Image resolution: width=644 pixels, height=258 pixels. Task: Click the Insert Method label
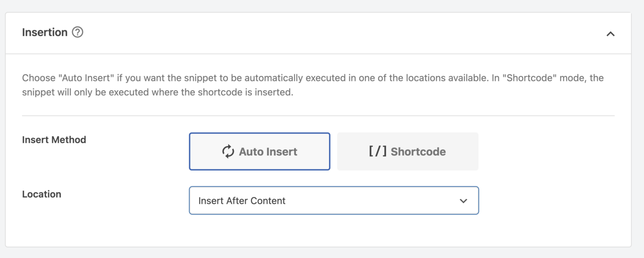coord(54,140)
